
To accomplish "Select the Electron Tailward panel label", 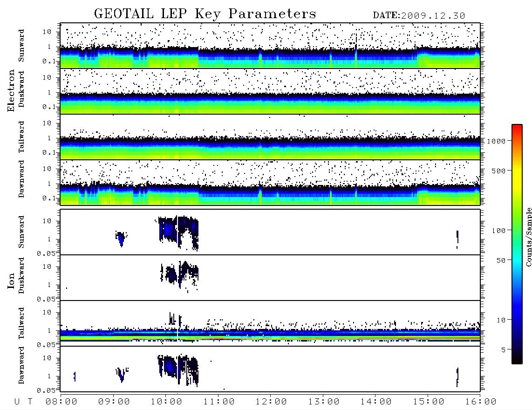I will (21, 137).
